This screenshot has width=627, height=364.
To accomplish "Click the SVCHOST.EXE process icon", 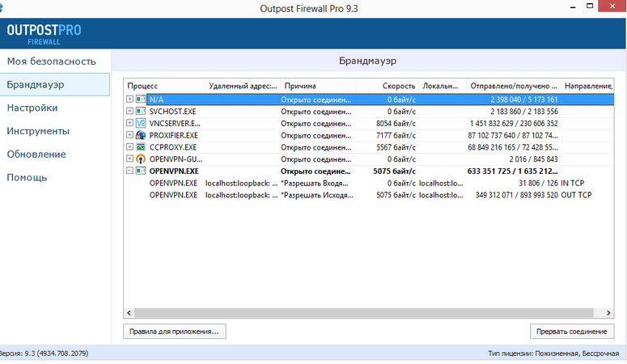I will click(141, 111).
